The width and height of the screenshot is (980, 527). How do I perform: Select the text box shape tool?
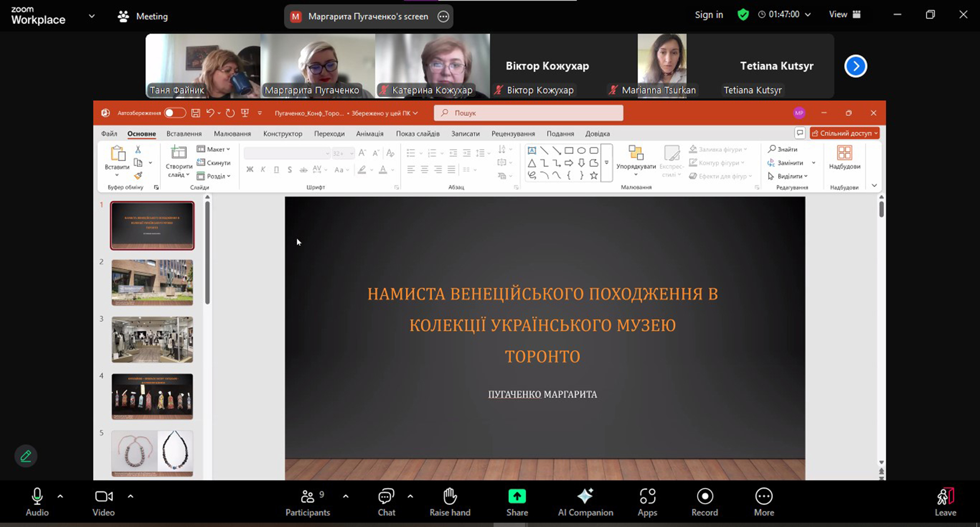[531, 150]
